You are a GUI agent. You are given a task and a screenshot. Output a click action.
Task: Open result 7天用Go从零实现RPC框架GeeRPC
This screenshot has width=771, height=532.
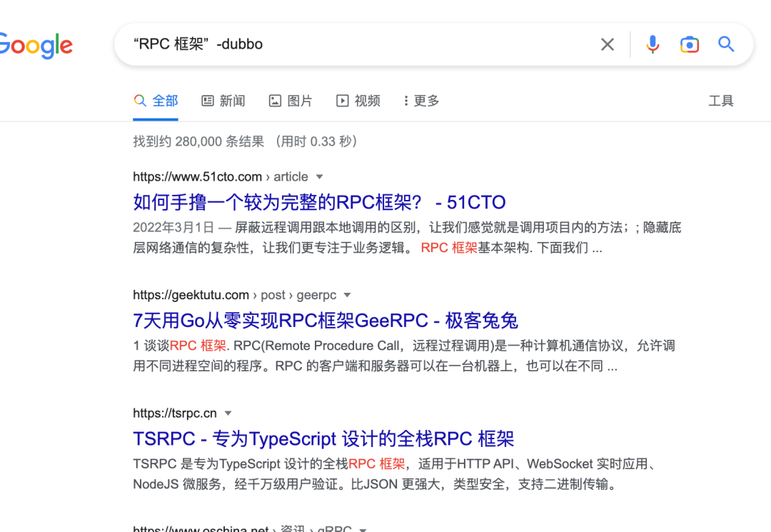[326, 321]
